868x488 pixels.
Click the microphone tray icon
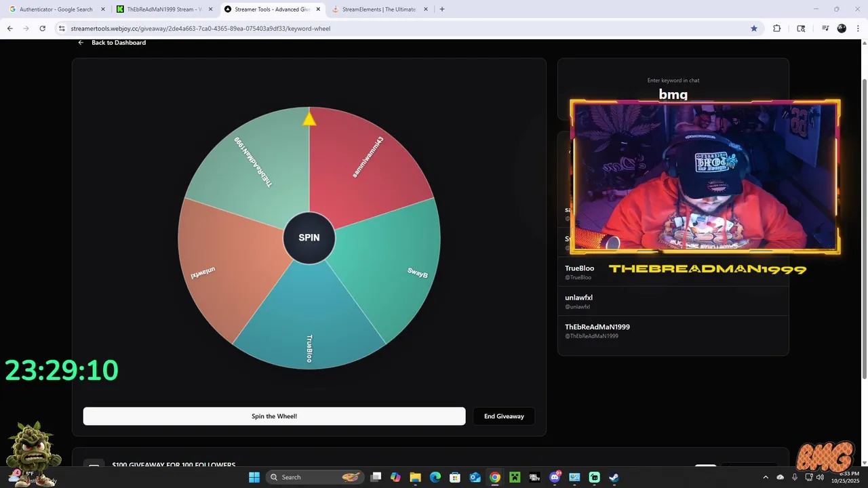(x=795, y=477)
